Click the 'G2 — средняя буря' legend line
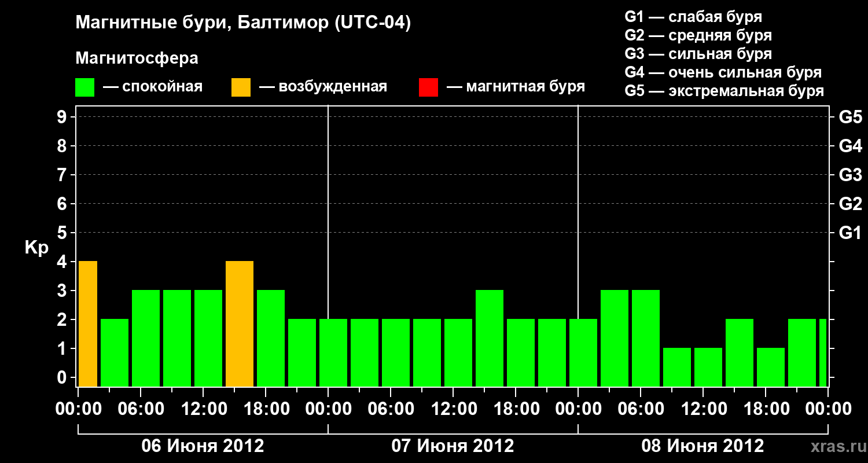Viewport: 868px width, 463px height. pos(698,35)
